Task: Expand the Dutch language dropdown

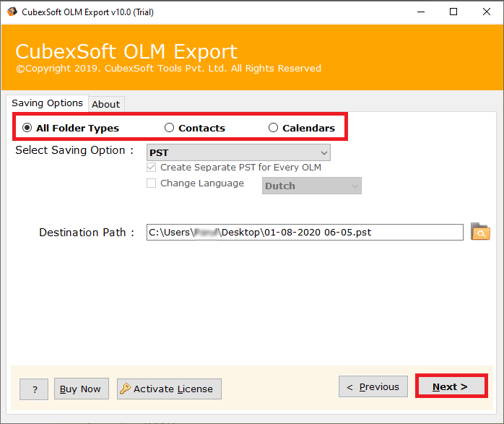Action: coord(311,186)
